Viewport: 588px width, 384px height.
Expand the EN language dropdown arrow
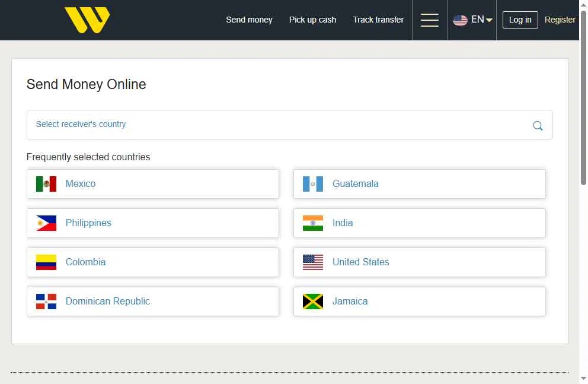coord(489,20)
